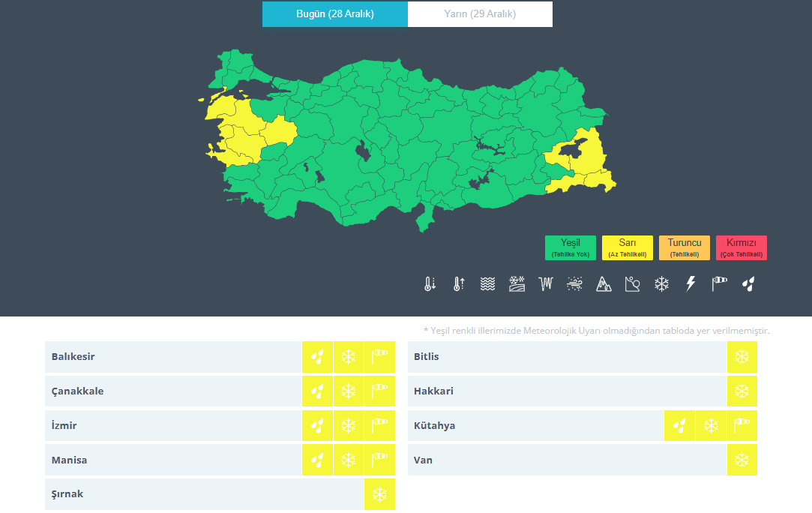812x513 pixels.
Task: Open the Yarın (29 Aralık) tab
Action: (x=480, y=14)
